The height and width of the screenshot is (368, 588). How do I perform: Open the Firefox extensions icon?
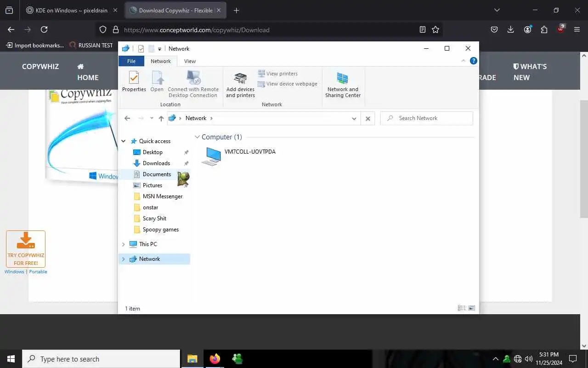544,29
